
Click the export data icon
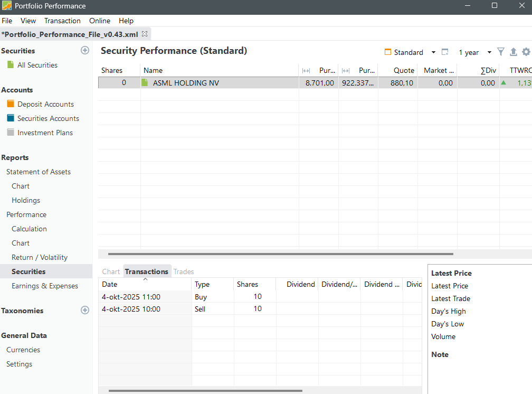[x=513, y=52]
